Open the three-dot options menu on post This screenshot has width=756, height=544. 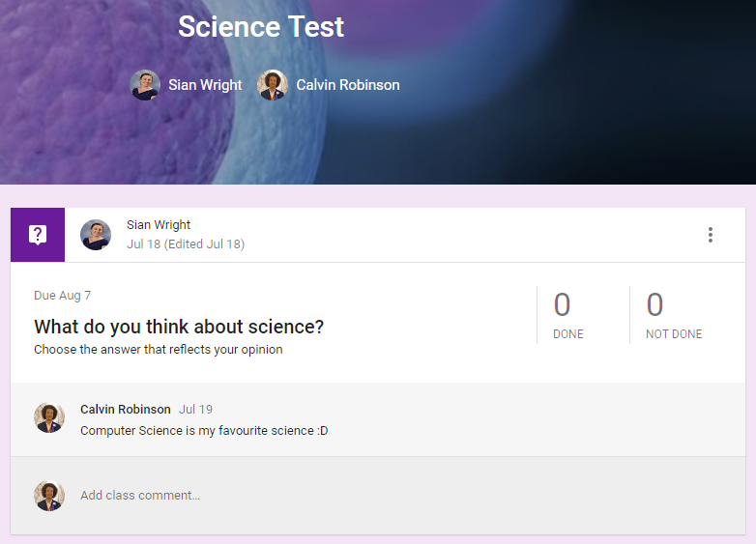[x=711, y=235]
